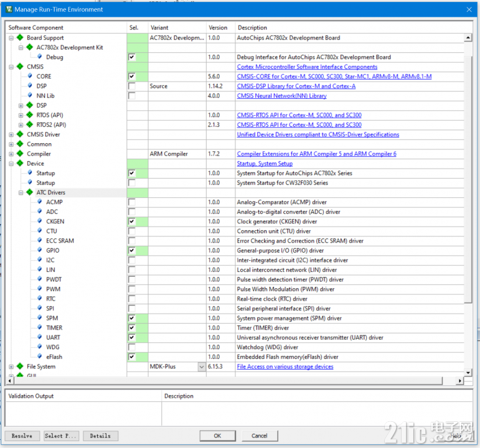Click the Select P... button

[x=61, y=436]
